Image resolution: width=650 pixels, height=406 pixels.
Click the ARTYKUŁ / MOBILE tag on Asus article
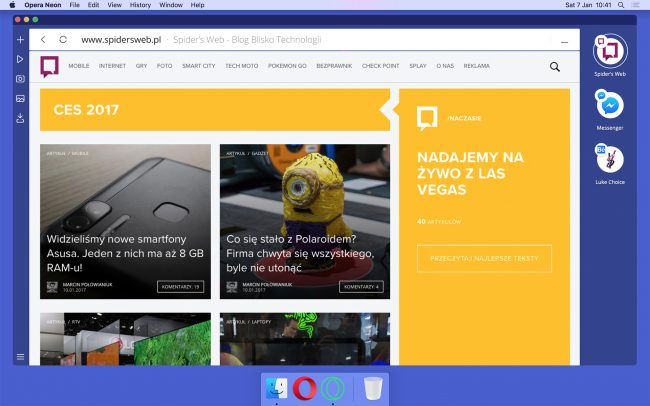(67, 153)
